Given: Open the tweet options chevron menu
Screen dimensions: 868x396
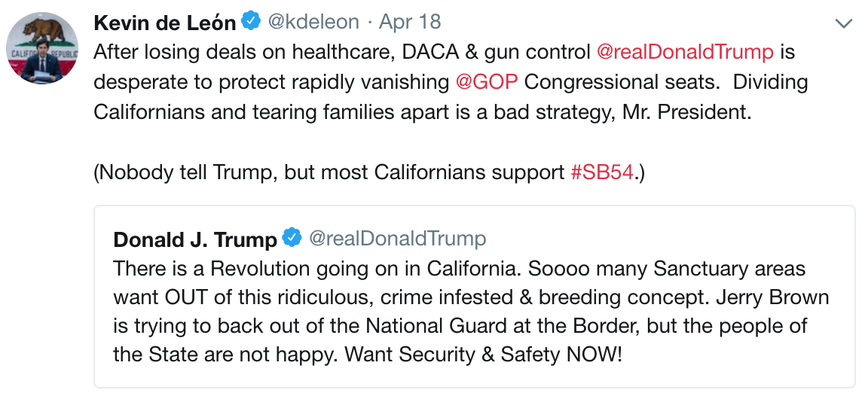Looking at the screenshot, I should (844, 24).
